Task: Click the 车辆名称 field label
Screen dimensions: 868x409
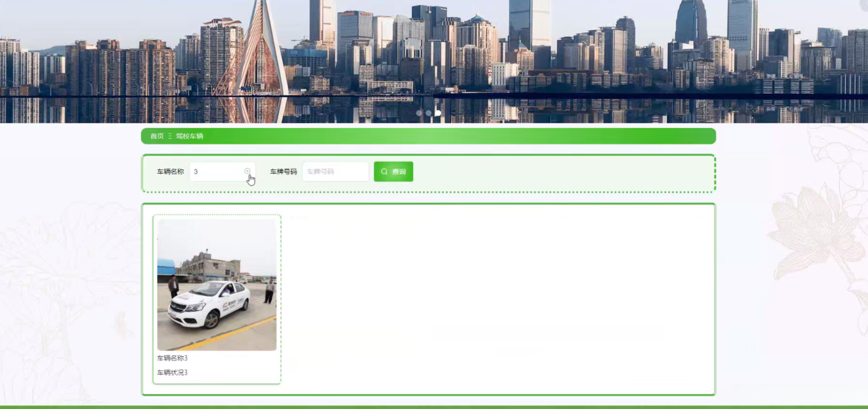Action: (x=170, y=172)
